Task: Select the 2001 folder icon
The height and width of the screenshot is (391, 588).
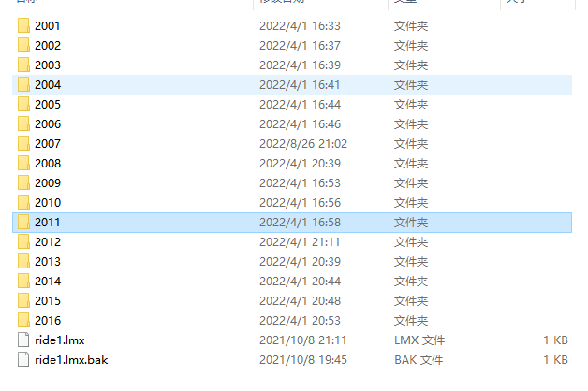Action: click(x=23, y=26)
